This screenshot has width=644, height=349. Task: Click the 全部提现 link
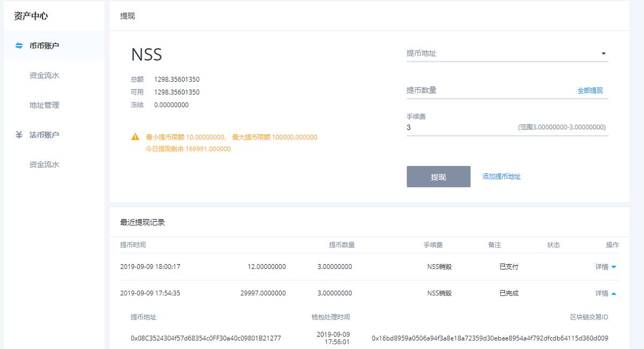point(590,91)
